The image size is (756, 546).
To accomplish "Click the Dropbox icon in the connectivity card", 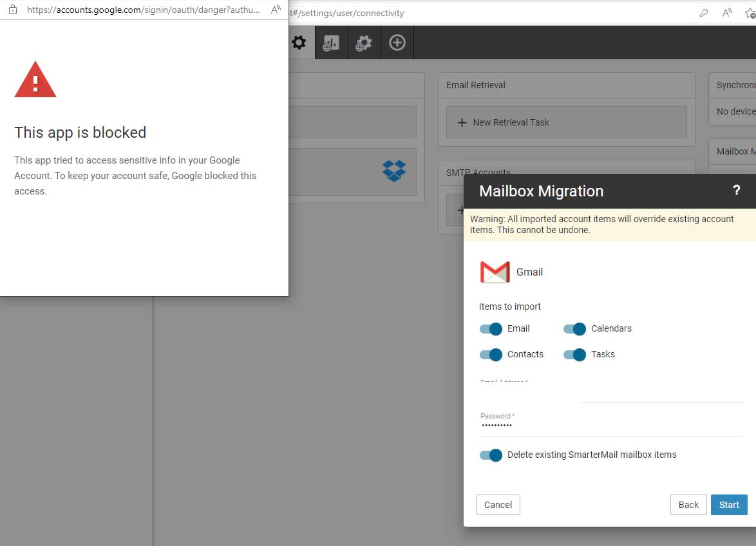I will pyautogui.click(x=394, y=171).
